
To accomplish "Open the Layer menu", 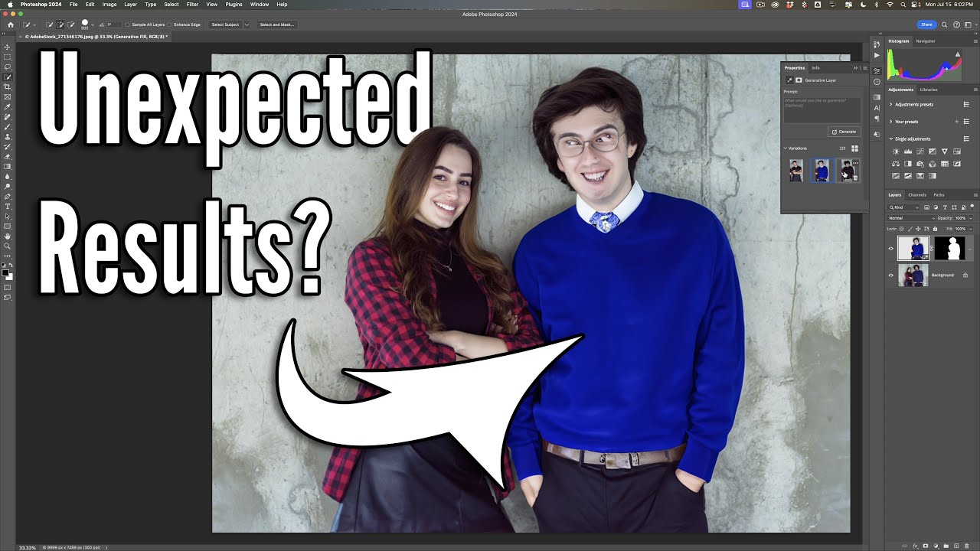I will pyautogui.click(x=131, y=5).
